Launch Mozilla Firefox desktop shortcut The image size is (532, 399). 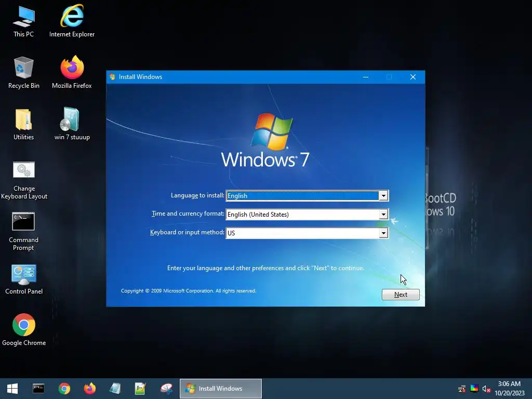pyautogui.click(x=72, y=73)
